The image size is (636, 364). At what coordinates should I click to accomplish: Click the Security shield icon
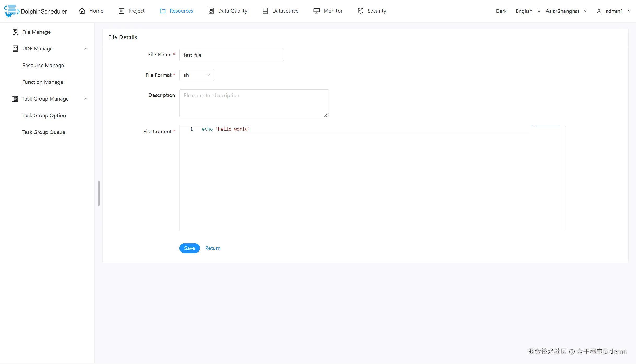360,11
